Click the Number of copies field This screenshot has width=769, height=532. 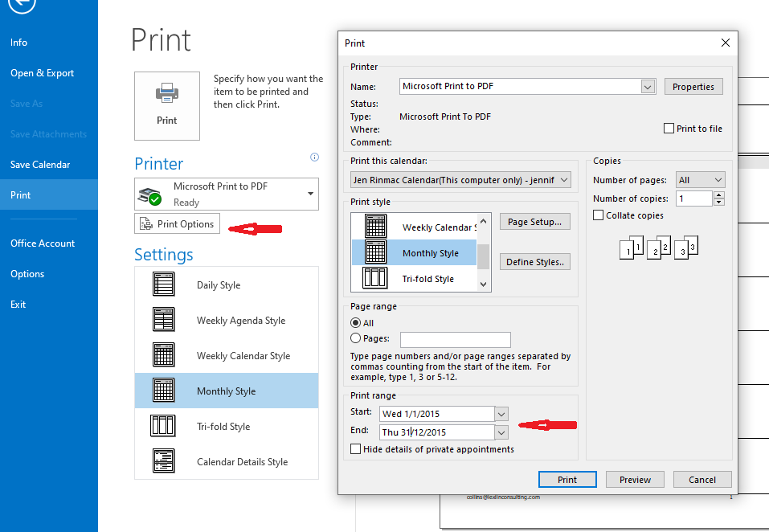(x=694, y=198)
